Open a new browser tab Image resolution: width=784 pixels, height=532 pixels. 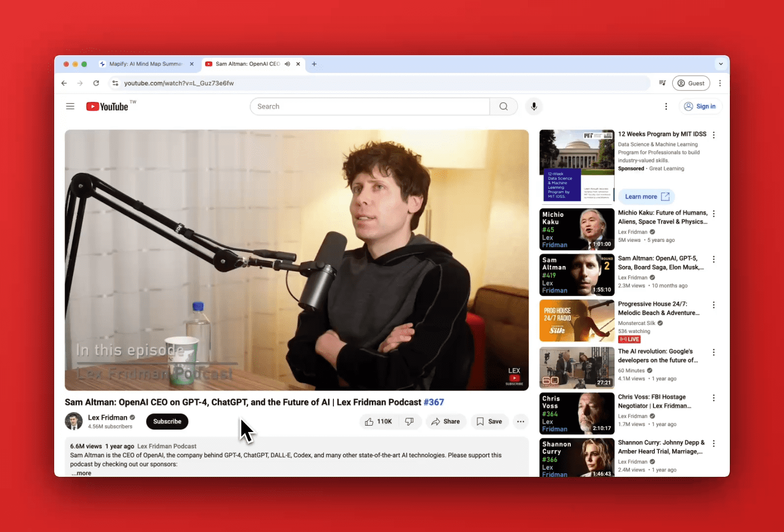pos(314,64)
